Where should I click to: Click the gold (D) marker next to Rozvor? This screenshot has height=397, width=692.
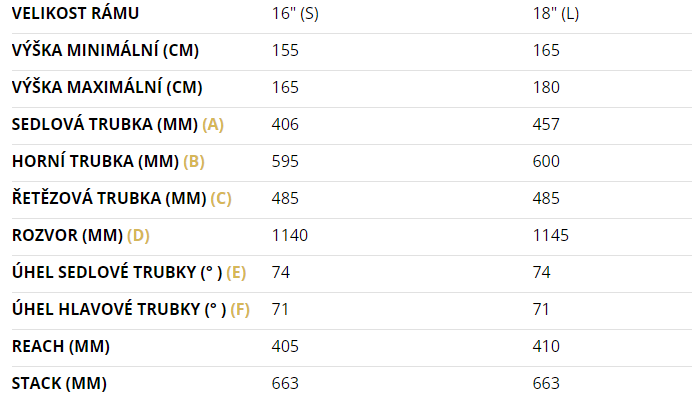click(x=138, y=236)
